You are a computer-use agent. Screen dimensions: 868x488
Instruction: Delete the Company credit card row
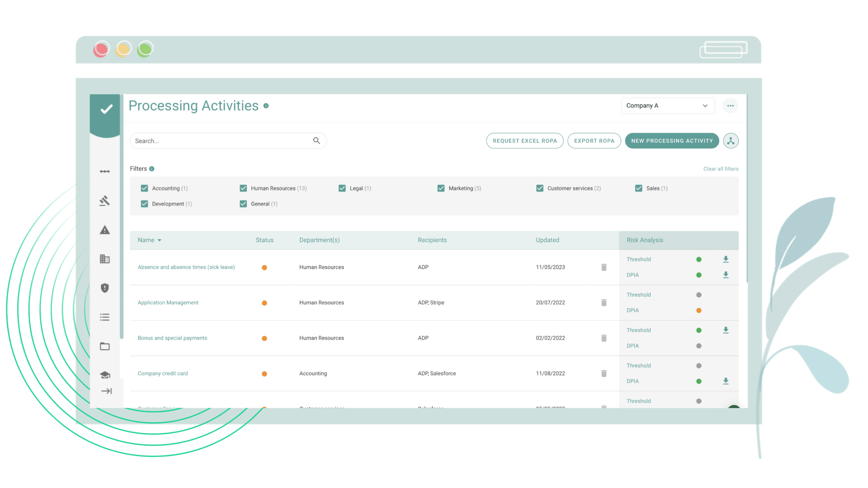coord(604,373)
